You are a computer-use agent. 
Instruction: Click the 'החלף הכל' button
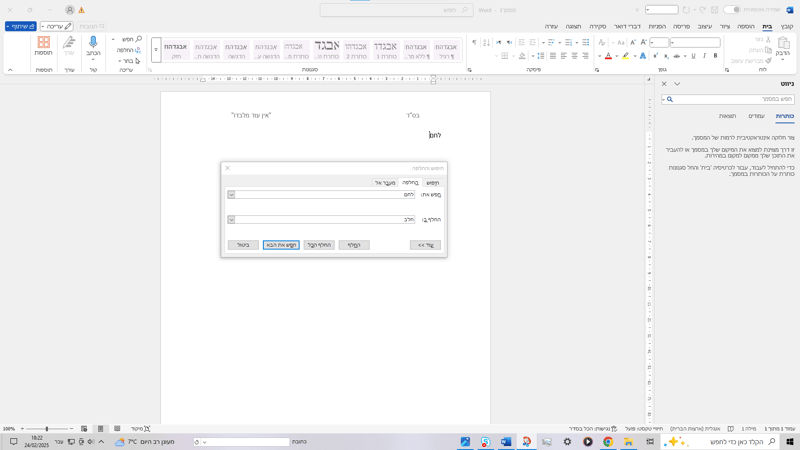click(x=319, y=245)
